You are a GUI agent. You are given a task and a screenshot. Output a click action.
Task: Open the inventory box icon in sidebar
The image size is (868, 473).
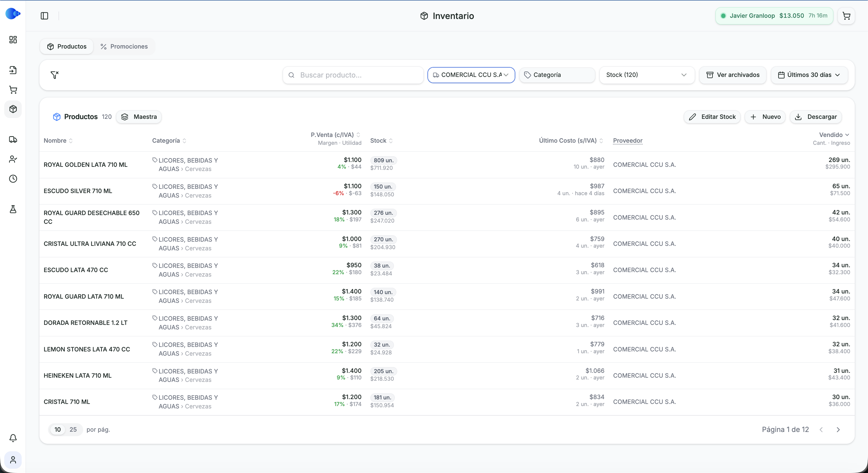[x=13, y=109]
